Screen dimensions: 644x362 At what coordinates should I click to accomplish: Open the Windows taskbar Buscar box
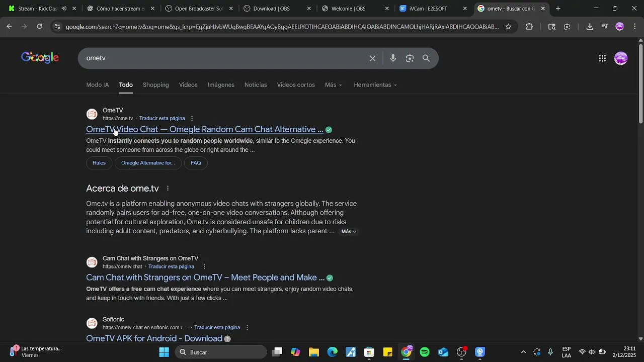pos(221,352)
